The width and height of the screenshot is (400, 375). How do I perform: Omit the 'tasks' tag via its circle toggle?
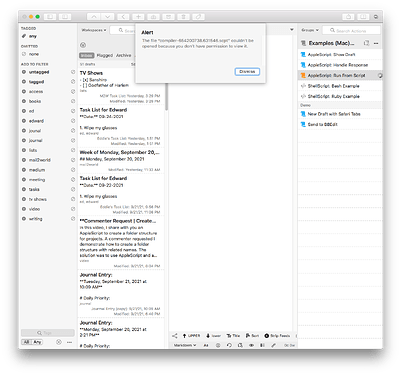click(73, 189)
